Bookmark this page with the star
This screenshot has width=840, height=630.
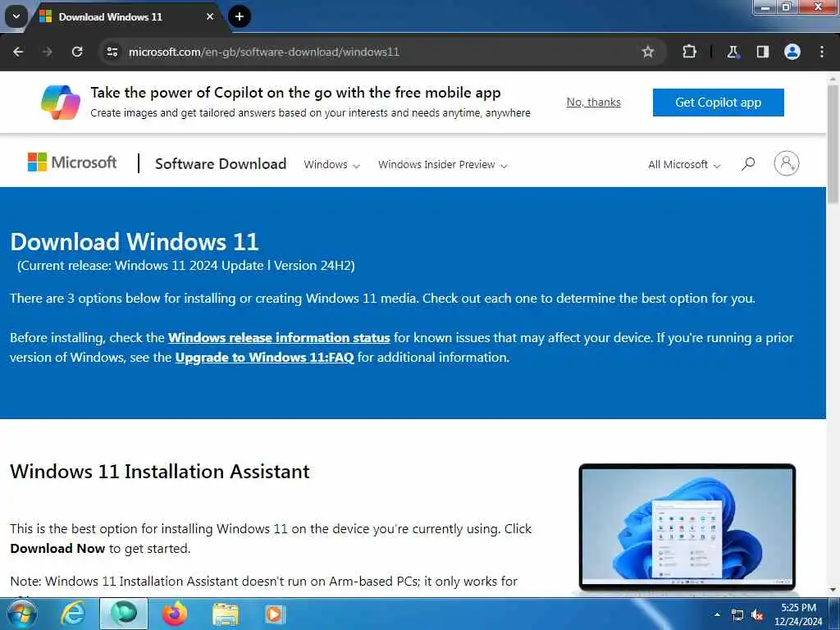click(x=648, y=52)
